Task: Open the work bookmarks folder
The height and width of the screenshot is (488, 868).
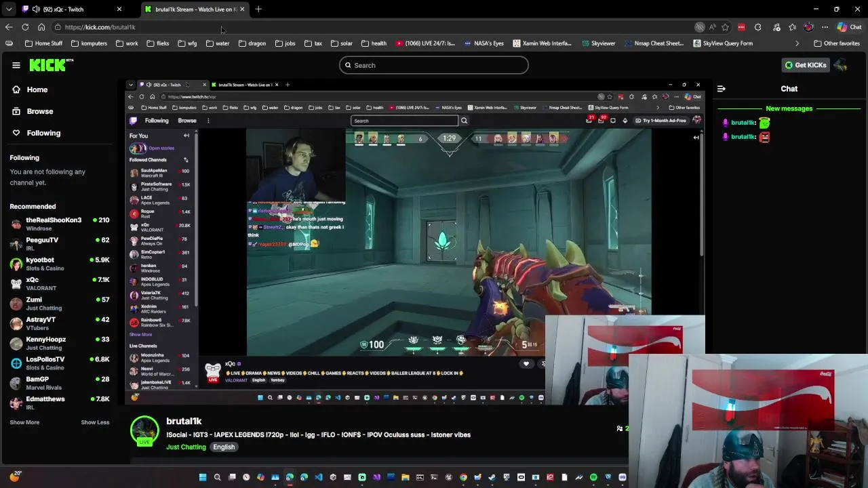Action: tap(127, 43)
